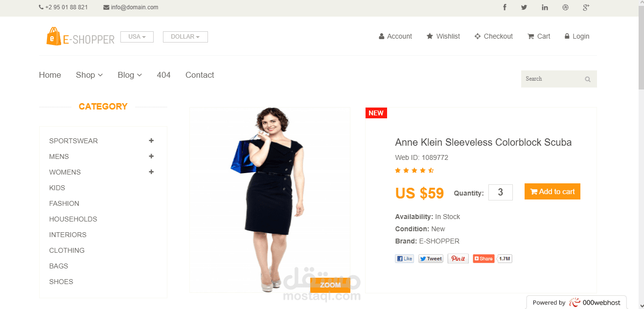Screen dimensions: 644x309
Task: Click the Twitter bird icon in header
Action: [524, 7]
